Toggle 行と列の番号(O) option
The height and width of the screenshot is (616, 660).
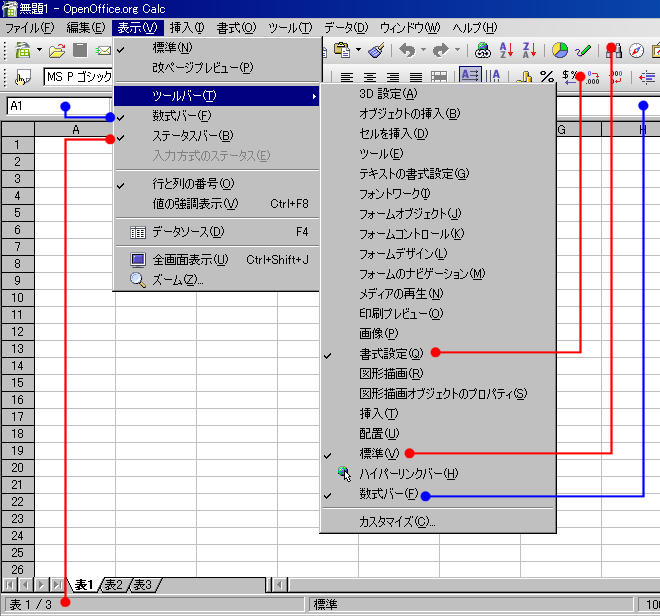pos(216,184)
